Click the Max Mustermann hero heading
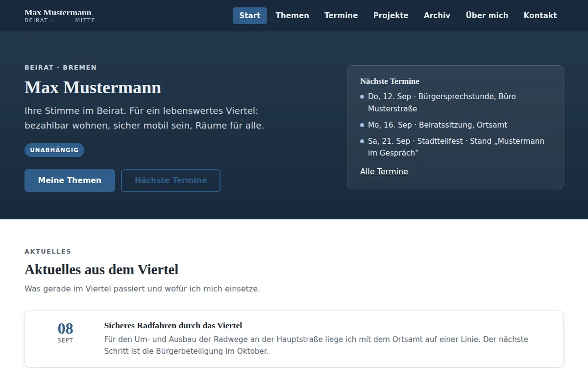Image resolution: width=588 pixels, height=368 pixels. click(x=93, y=87)
